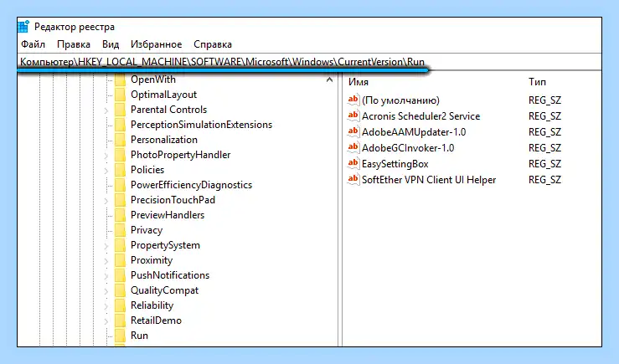This screenshot has height=364, width=619.
Task: Select the AdobeGCInvoker-1.0 value name
Action: click(x=408, y=148)
